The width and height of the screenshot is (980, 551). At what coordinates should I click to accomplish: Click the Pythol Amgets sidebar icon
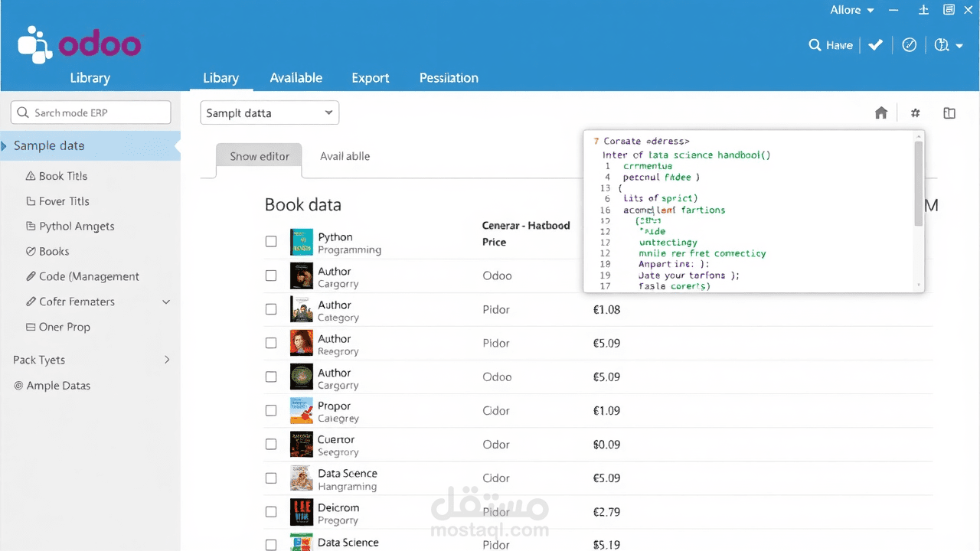(31, 227)
